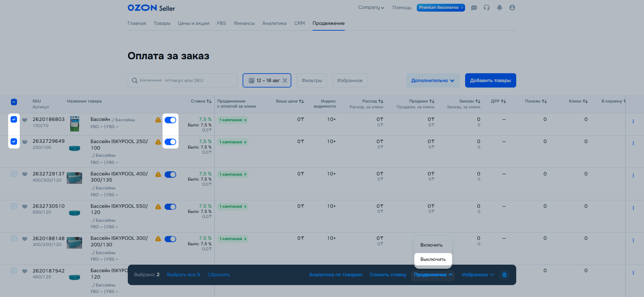Screen dimensions: 644x297
Task: Open three-dot menu for SKU 2632729137 row
Action: (x=633, y=176)
